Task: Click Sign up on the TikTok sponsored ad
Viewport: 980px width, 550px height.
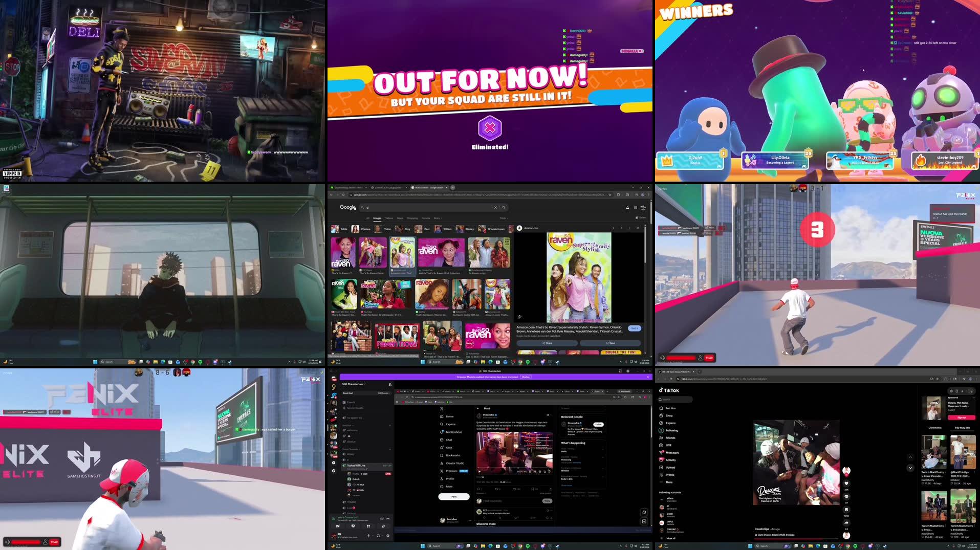Action: pos(962,417)
